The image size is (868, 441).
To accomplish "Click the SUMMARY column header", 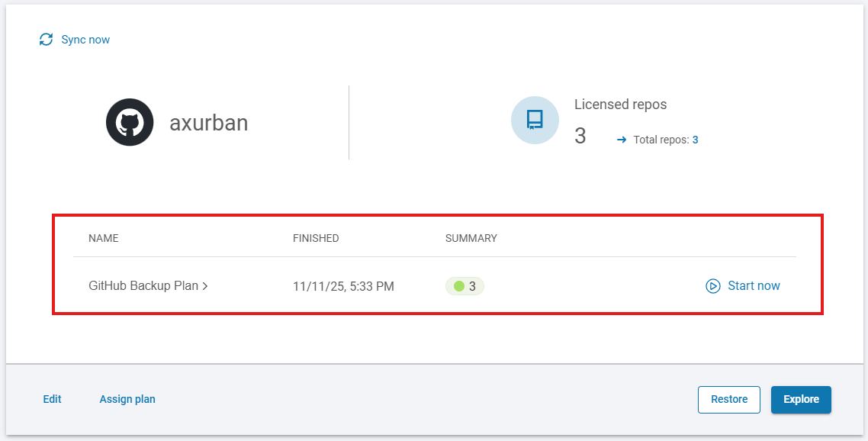I will coord(471,238).
